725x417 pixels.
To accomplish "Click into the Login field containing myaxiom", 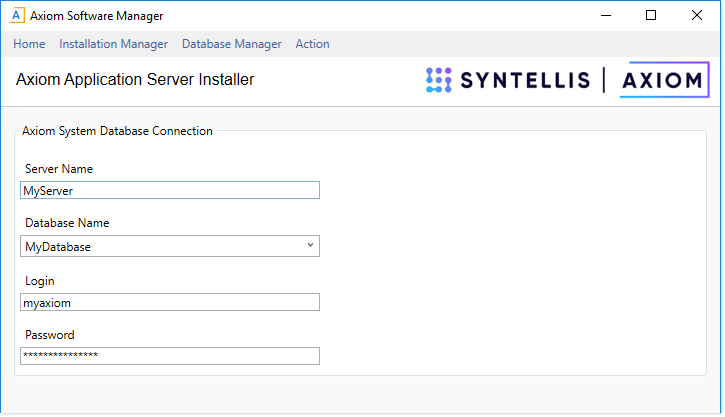I will coord(170,302).
